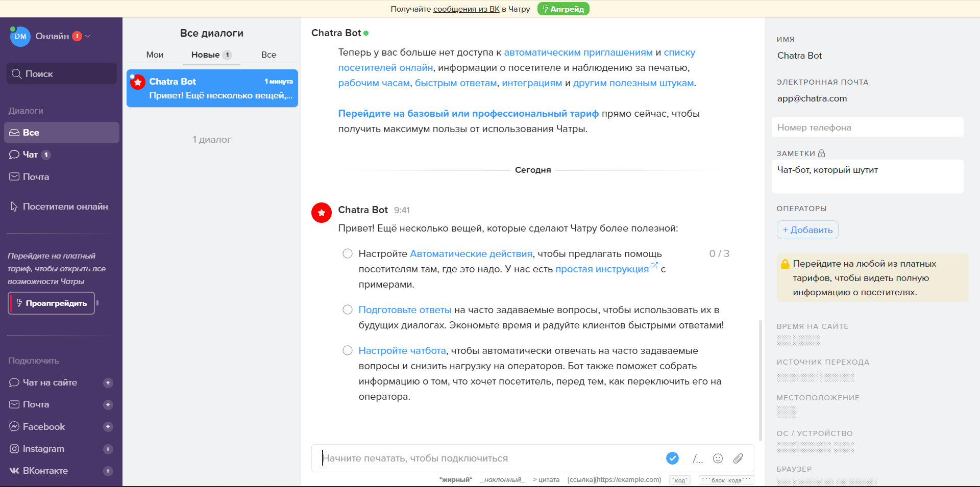Click the VK logo icon
This screenshot has width=980, height=487.
14,471
